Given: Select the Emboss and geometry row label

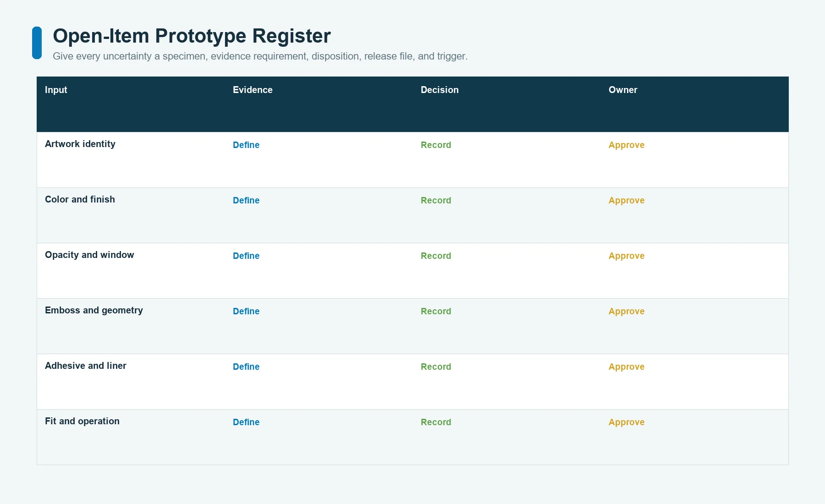Looking at the screenshot, I should point(94,310).
